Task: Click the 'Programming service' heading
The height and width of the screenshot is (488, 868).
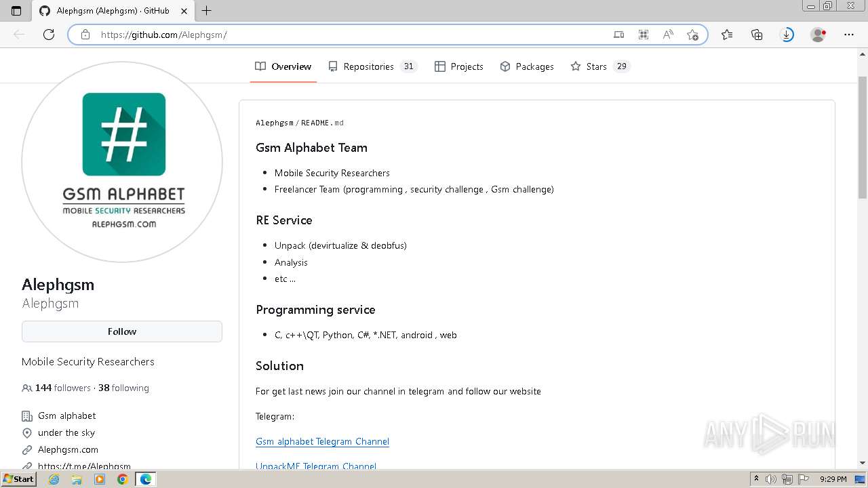Action: 315,310
